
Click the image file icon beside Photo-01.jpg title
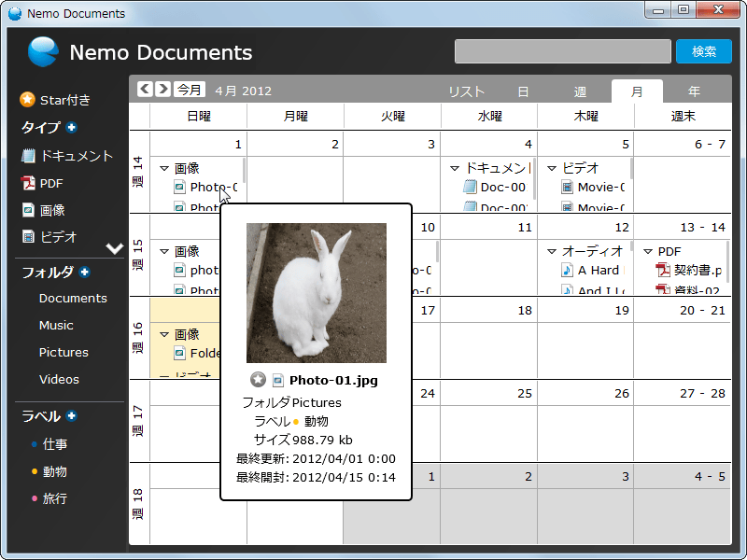click(277, 380)
